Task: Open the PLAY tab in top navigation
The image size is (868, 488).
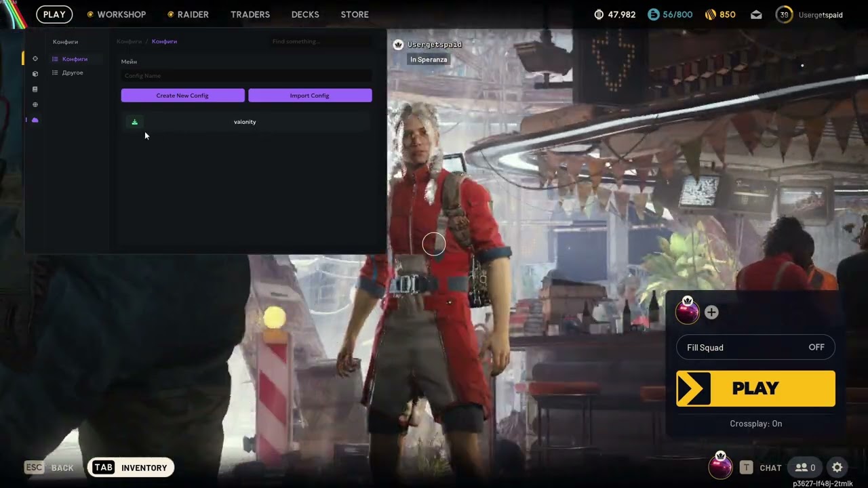Action: click(54, 14)
